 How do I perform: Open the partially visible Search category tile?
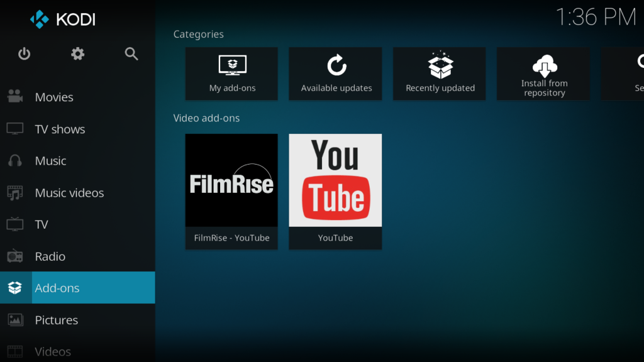(622, 74)
